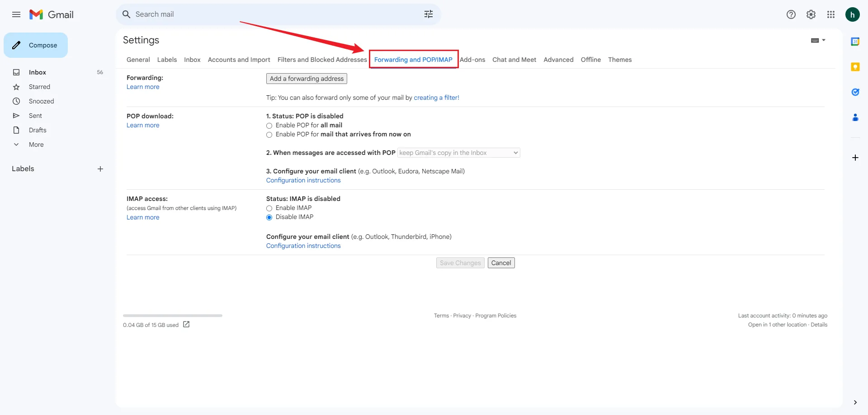The width and height of the screenshot is (868, 415).
Task: Open Google Tasks side panel icon
Action: (855, 92)
